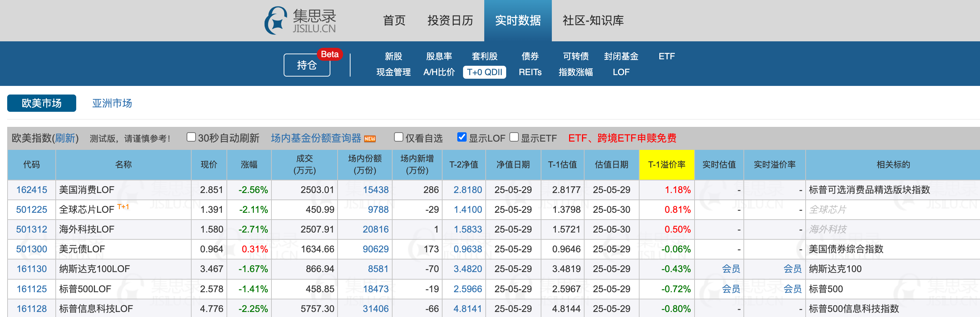This screenshot has height=317, width=980.
Task: Select the 实时数据 tab
Action: tap(518, 20)
